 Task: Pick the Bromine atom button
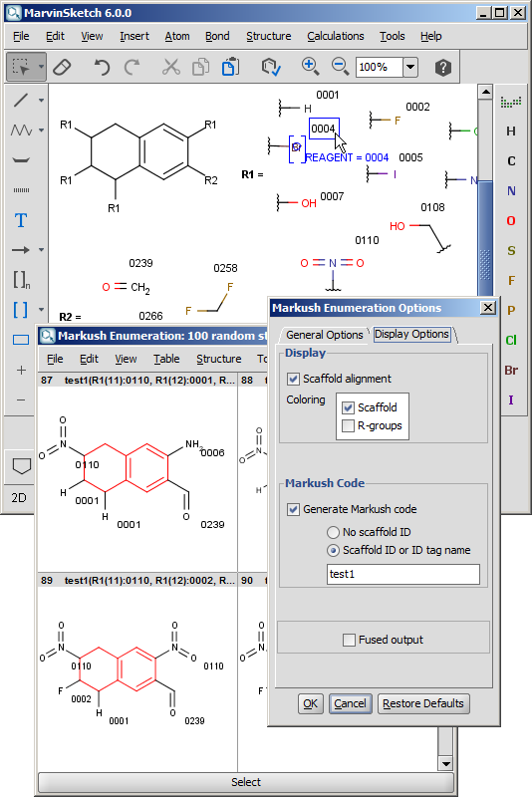click(511, 370)
